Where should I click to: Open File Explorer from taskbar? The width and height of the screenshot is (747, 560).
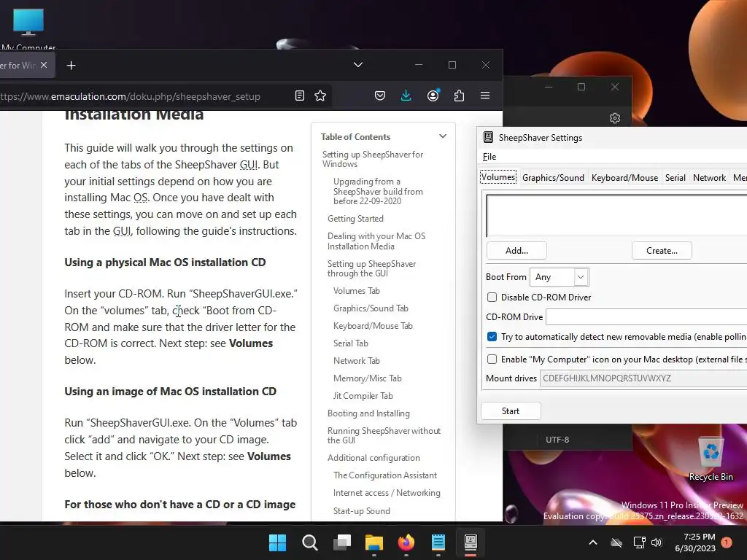374,542
